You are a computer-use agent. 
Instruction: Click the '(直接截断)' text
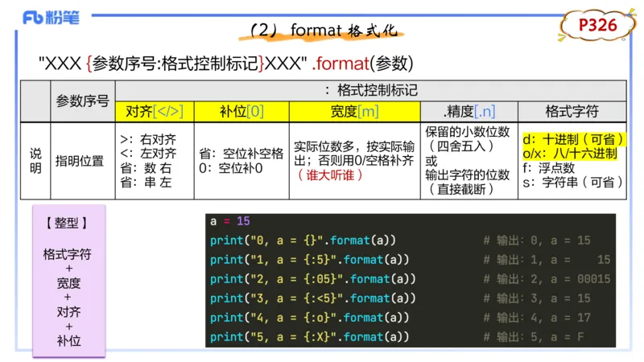(460, 189)
